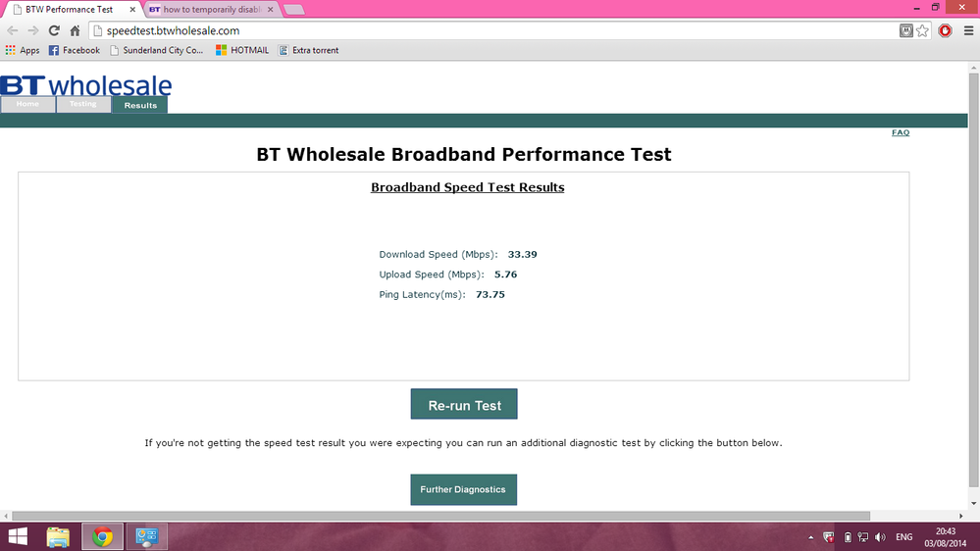Go to the Testing page tab
The width and height of the screenshot is (980, 551).
tap(83, 104)
